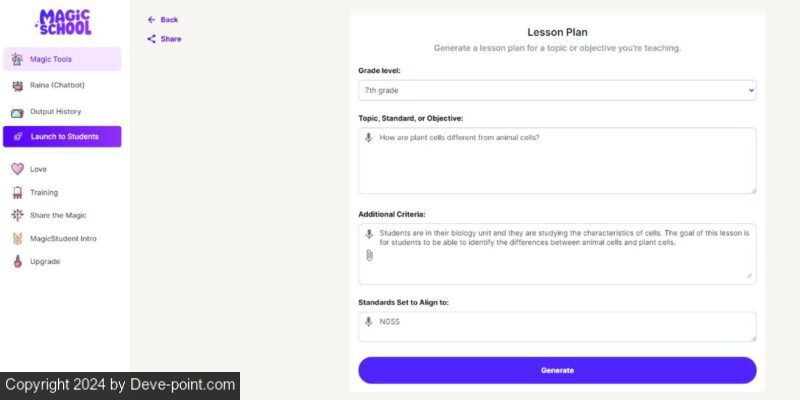Screen dimensions: 800x400
Task: Click the Launch to Students rocket icon
Action: 18,137
